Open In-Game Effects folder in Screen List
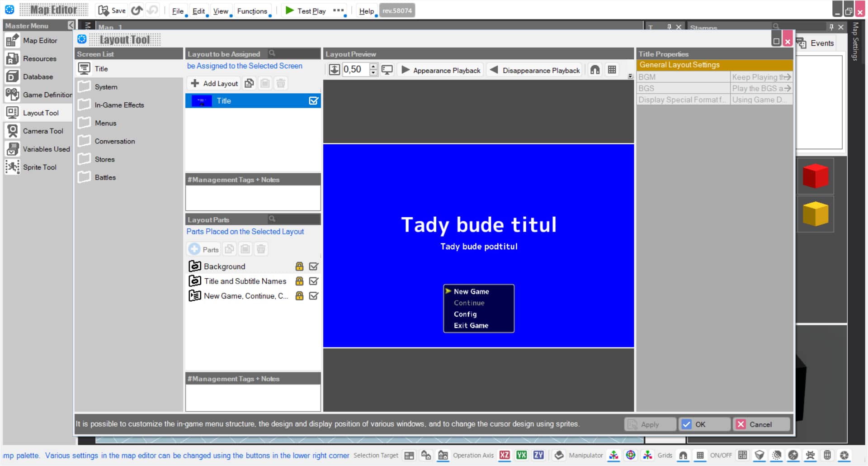This screenshot has height=466, width=868. (x=129, y=105)
